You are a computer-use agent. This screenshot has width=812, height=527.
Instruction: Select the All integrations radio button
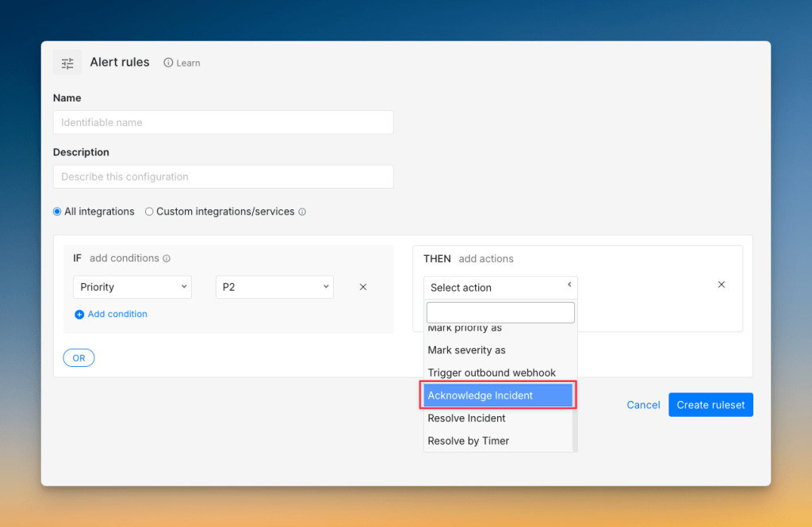[x=56, y=211]
